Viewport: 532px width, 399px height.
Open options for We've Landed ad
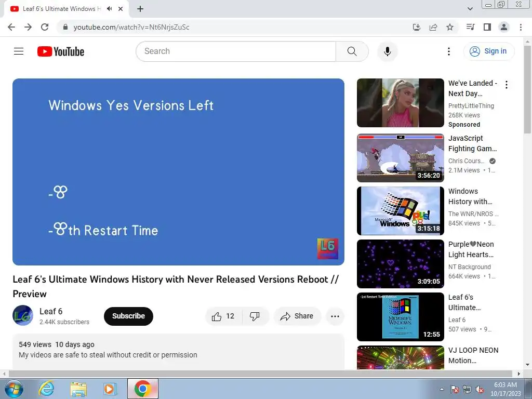pos(506,85)
